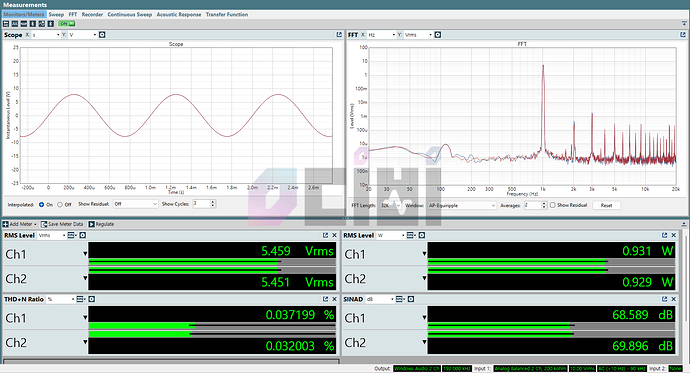This screenshot has width=690, height=373.
Task: Expand Ch2 arrow in THD+N Ratio meter
Action: click(x=85, y=342)
